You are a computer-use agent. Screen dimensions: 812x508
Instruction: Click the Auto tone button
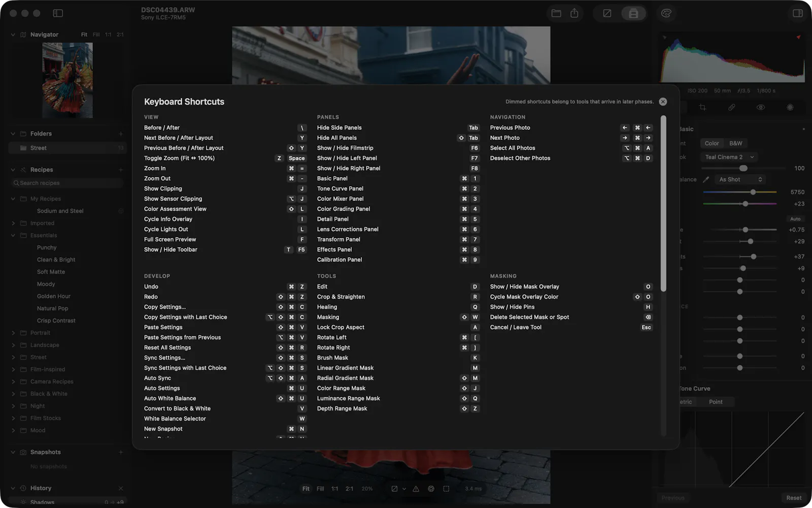click(795, 219)
